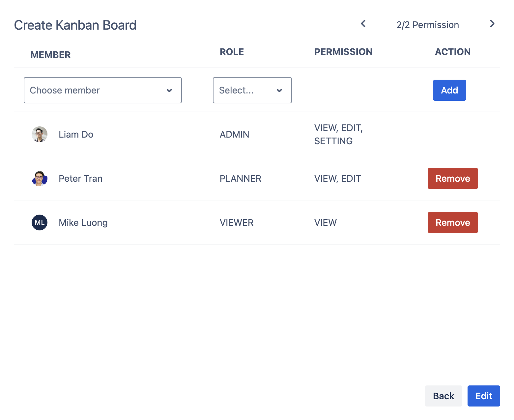Image resolution: width=514 pixels, height=420 pixels.
Task: Click the role Select dropdown arrow
Action: click(x=279, y=91)
